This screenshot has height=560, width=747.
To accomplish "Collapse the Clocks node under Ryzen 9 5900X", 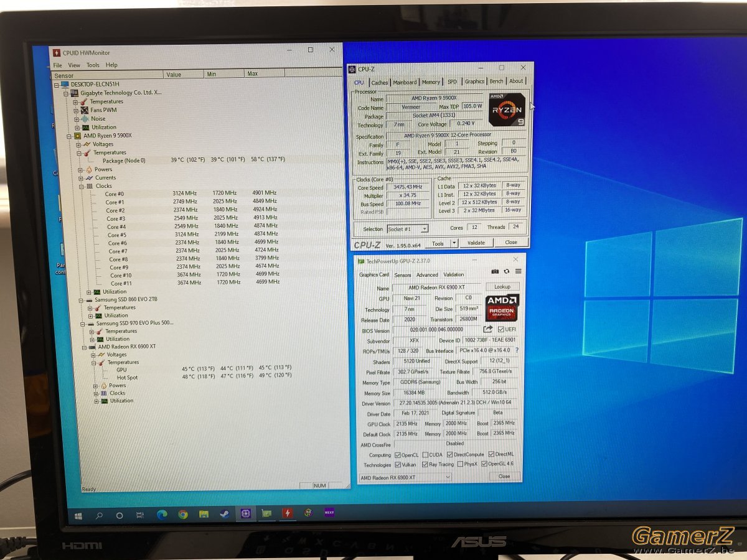I will coord(82,186).
